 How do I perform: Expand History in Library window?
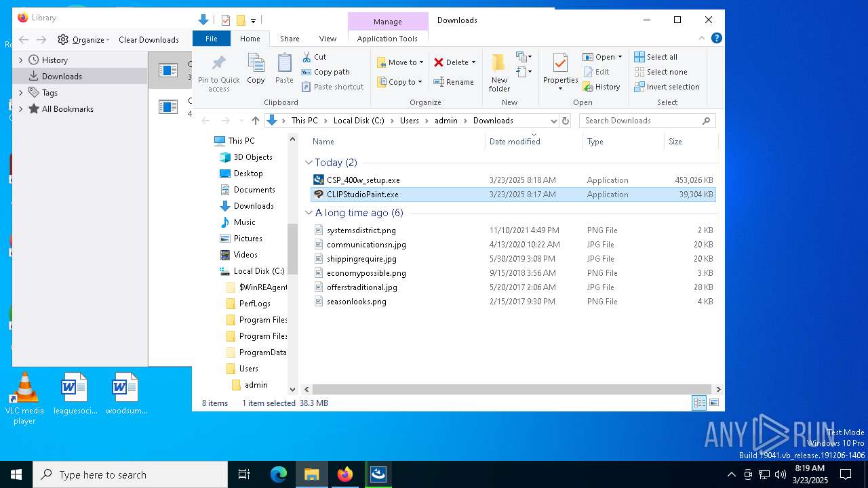20,60
